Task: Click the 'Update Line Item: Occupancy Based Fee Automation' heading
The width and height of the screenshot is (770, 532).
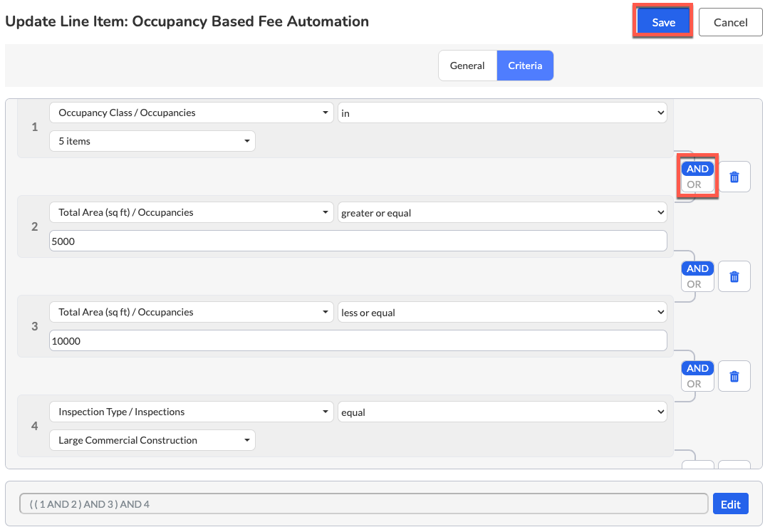Action: click(x=187, y=21)
